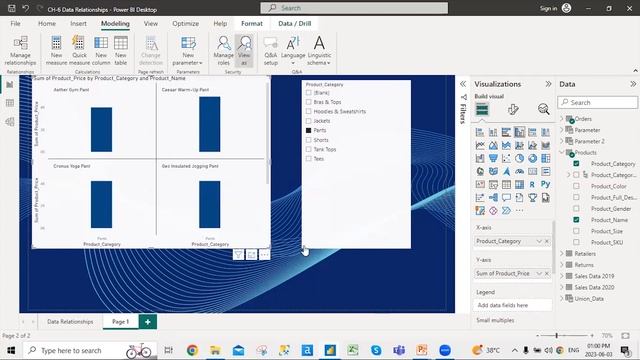Add a New column
Image resolution: width=640 pixels, height=360 pixels.
click(101, 51)
